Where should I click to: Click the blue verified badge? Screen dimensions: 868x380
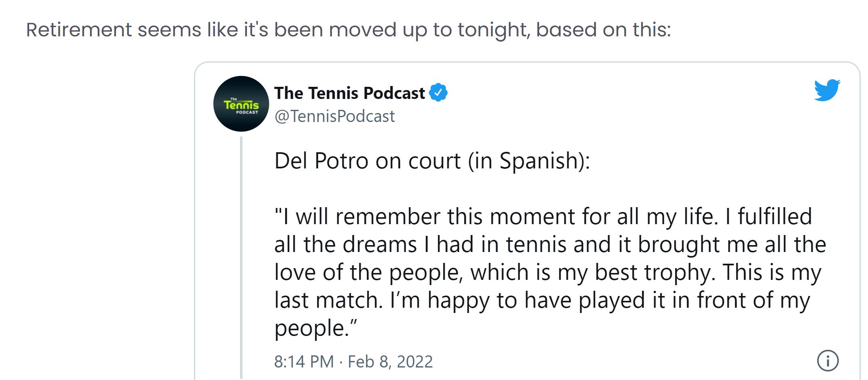point(438,92)
